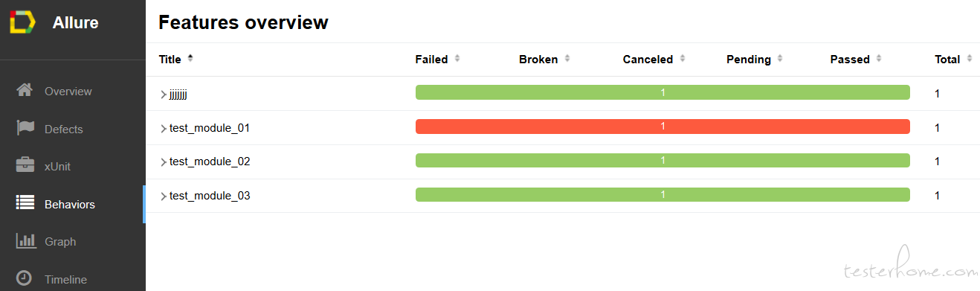This screenshot has height=291, width=980.
Task: Open the xUnit briefcase icon
Action: point(25,166)
